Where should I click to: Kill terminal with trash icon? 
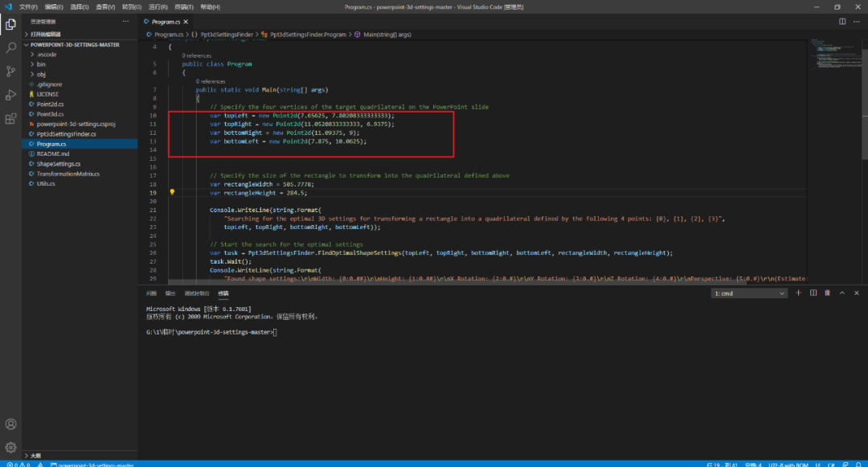828,293
